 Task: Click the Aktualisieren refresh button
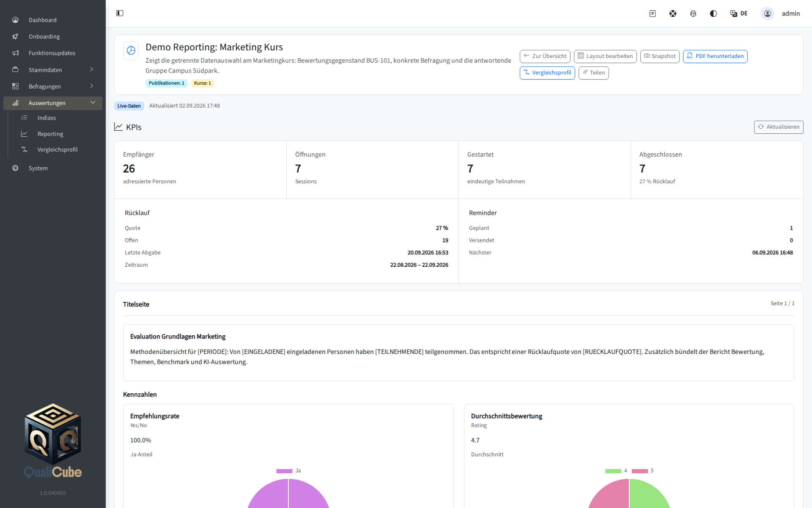pos(778,127)
